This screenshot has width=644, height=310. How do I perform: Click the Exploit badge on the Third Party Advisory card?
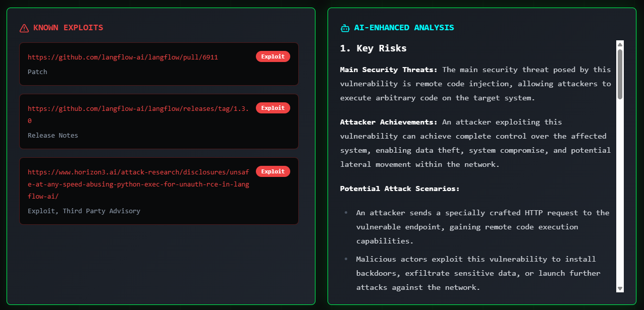click(273, 171)
